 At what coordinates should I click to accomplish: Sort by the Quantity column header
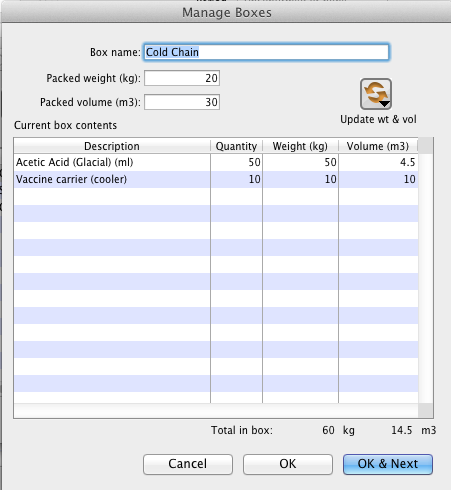236,146
